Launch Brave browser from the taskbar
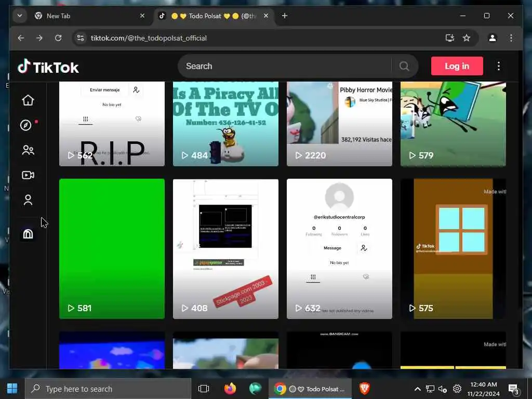532x399 pixels. pos(365,389)
